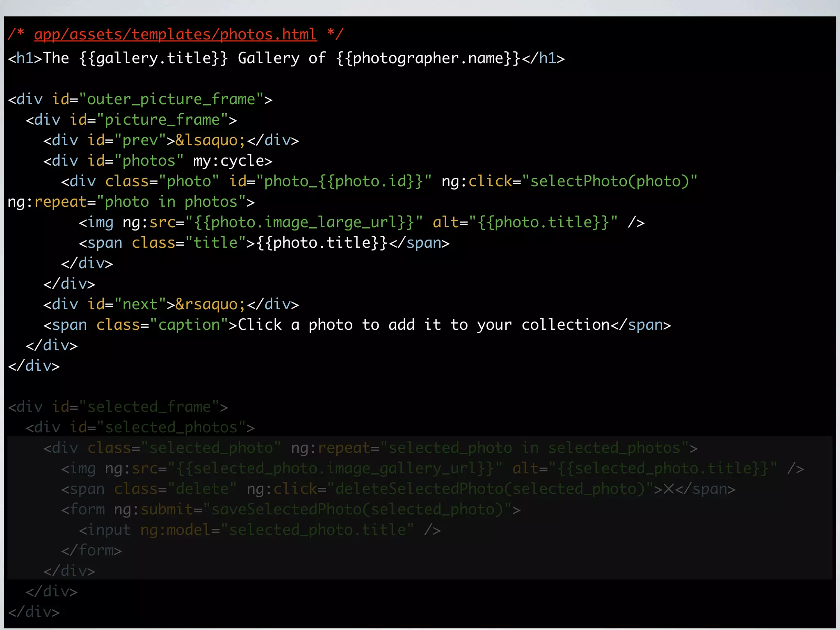
Task: Click the ng:click selectPhoto(photo) attribute
Action: tap(569, 181)
